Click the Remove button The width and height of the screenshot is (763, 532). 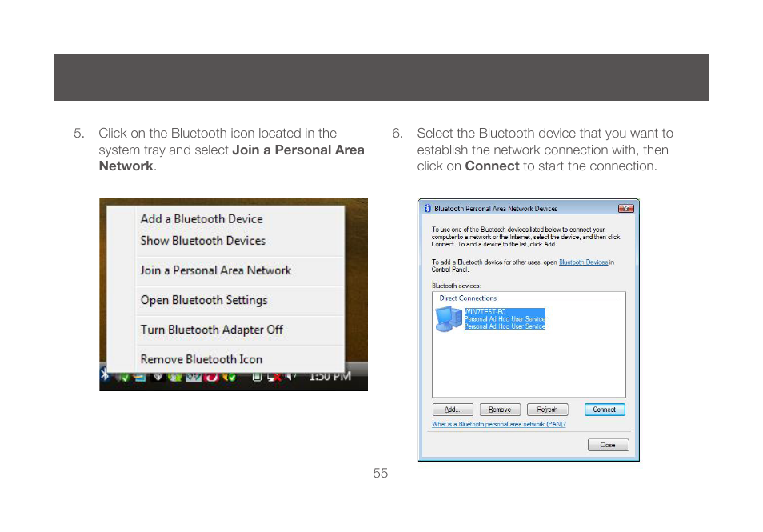pos(500,410)
